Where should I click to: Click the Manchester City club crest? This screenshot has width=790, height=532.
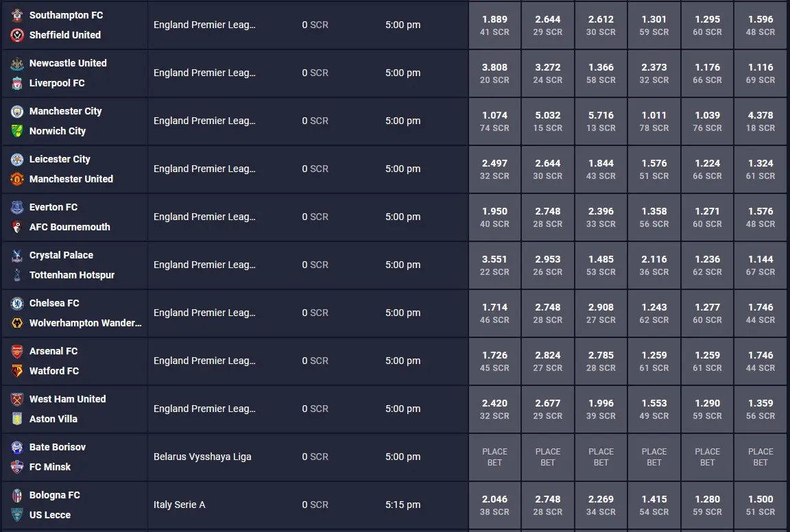click(17, 111)
